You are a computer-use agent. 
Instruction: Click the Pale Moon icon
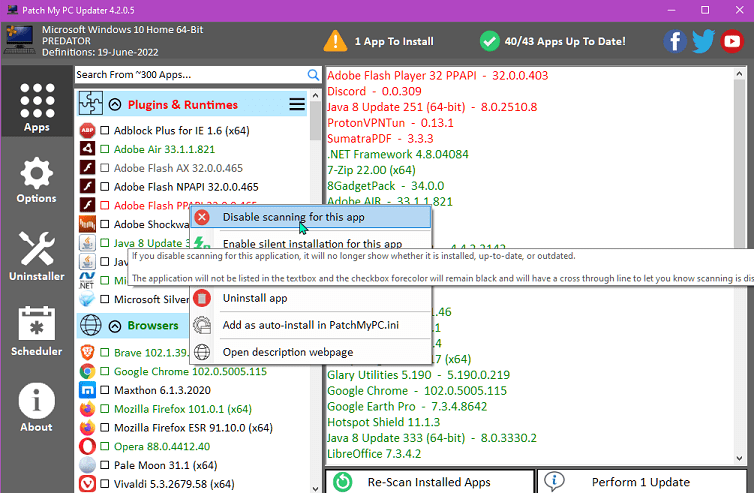(x=87, y=465)
